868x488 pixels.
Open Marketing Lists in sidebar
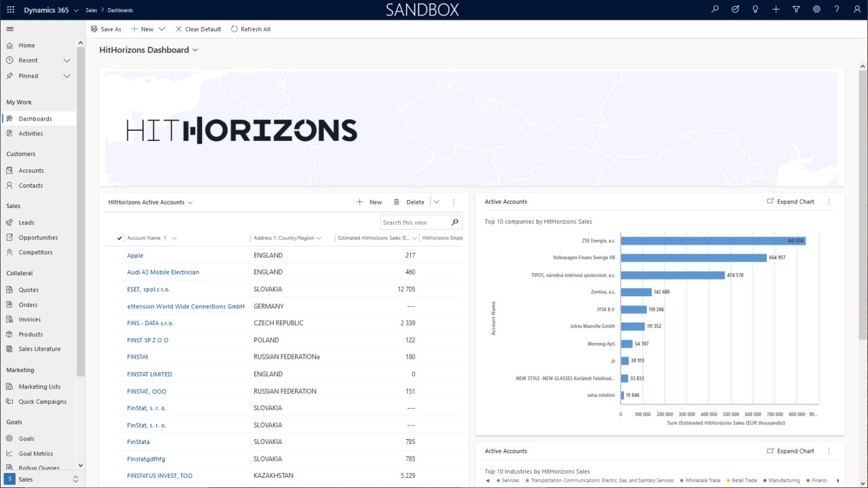point(38,387)
